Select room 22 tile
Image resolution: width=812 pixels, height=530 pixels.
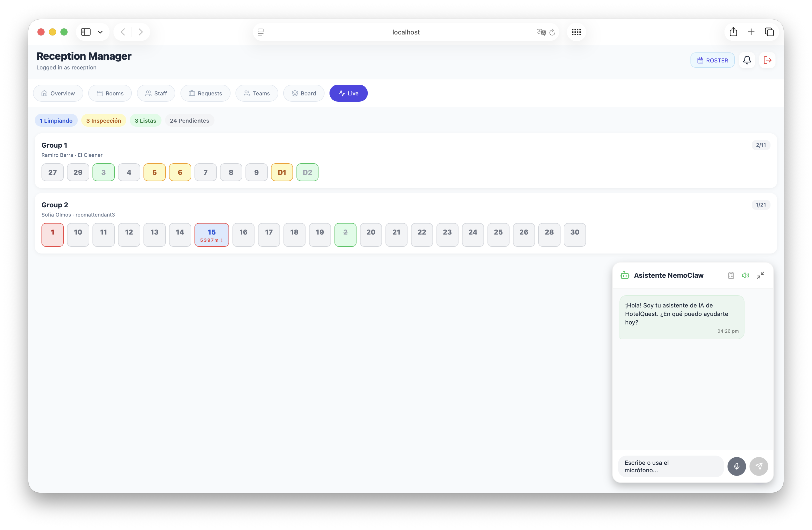tap(422, 235)
